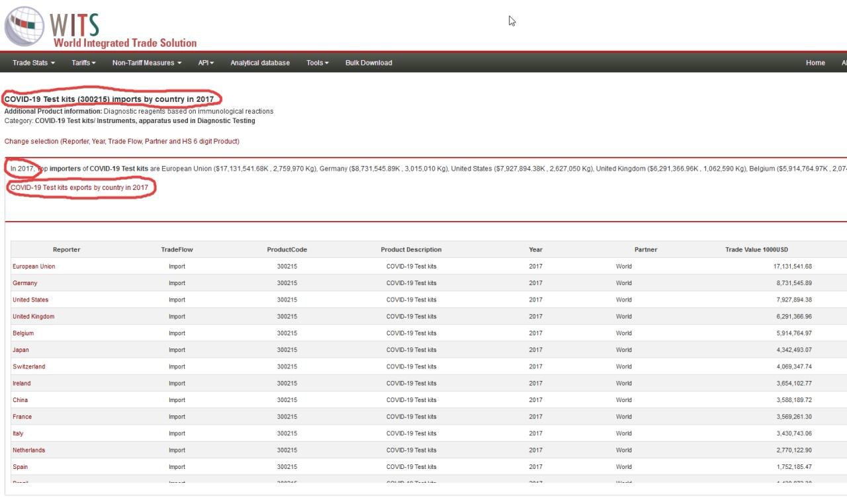Image resolution: width=847 pixels, height=504 pixels.
Task: Select trade value 3,430,743.06 cell
Action: pyautogui.click(x=794, y=434)
